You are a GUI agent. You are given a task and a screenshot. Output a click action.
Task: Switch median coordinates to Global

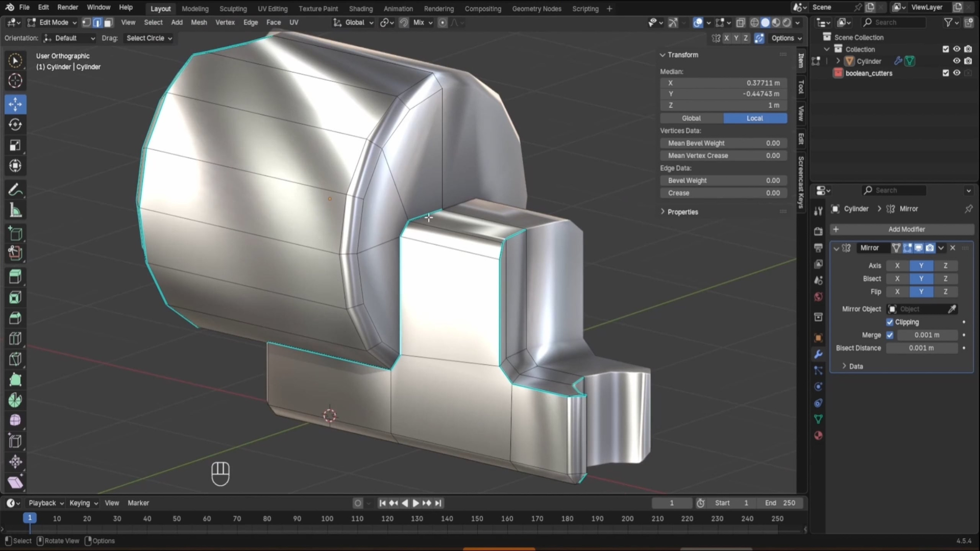point(691,118)
